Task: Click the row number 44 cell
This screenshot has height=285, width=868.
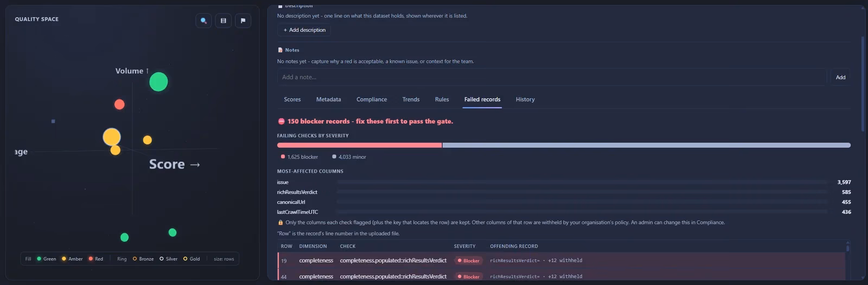Action: click(284, 276)
